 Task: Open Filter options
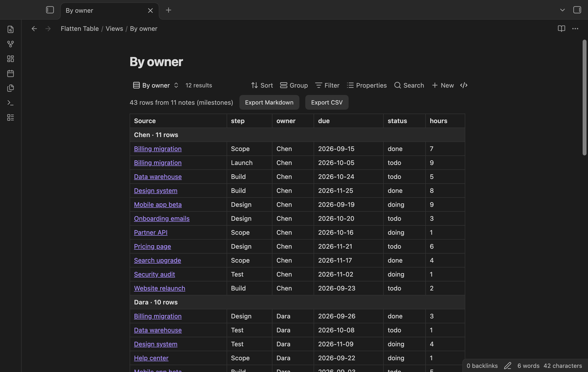coord(327,85)
